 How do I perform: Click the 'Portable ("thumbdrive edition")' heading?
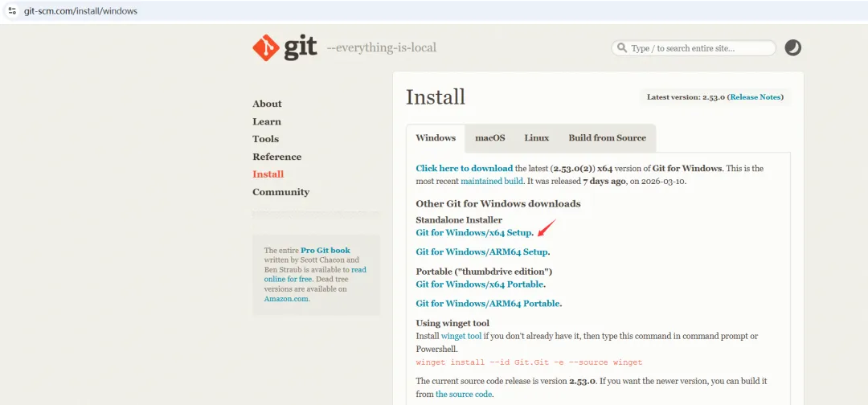pyautogui.click(x=484, y=272)
